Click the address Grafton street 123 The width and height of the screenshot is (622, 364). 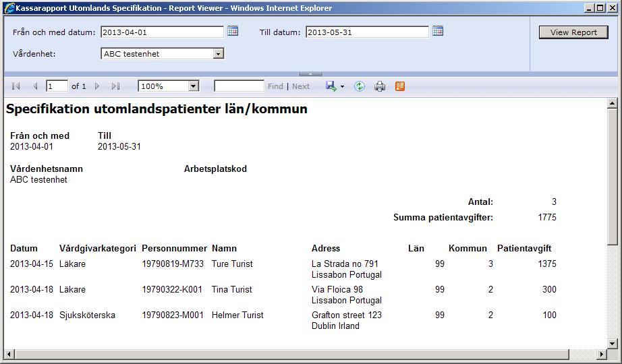pyautogui.click(x=347, y=315)
